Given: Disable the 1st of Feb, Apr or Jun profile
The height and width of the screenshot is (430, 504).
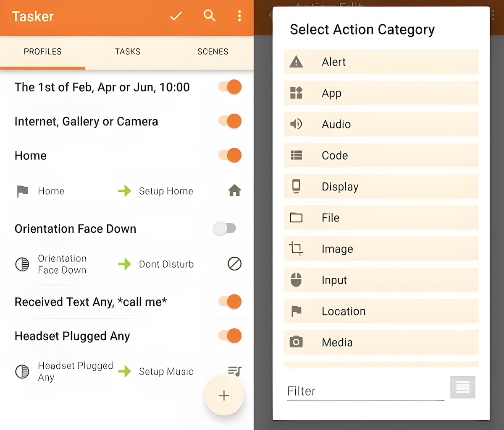Looking at the screenshot, I should tap(230, 87).
